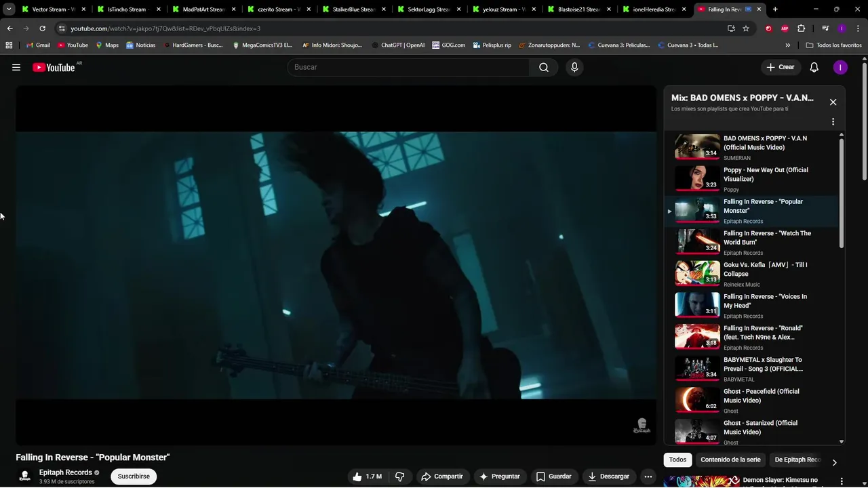Open the GOG.com bookmark
Image resolution: width=868 pixels, height=488 pixels.
pos(448,45)
